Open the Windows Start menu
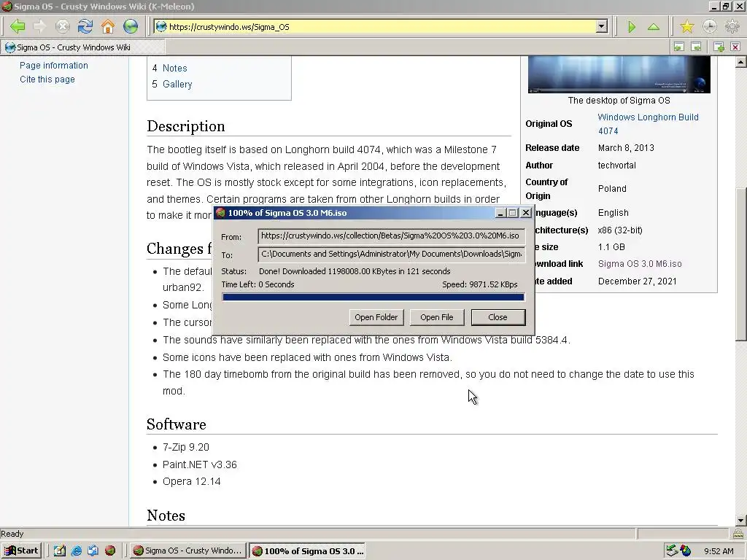Image resolution: width=747 pixels, height=560 pixels. [x=22, y=551]
